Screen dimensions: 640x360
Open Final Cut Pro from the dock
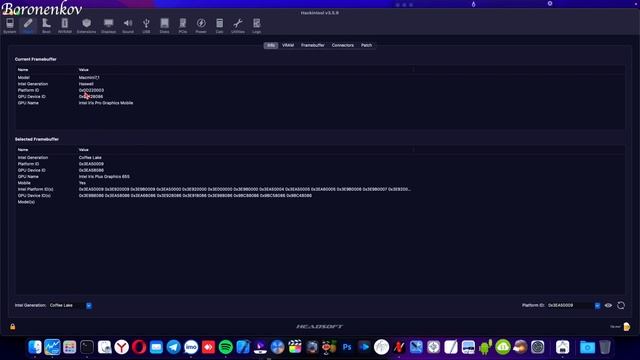coord(295,347)
